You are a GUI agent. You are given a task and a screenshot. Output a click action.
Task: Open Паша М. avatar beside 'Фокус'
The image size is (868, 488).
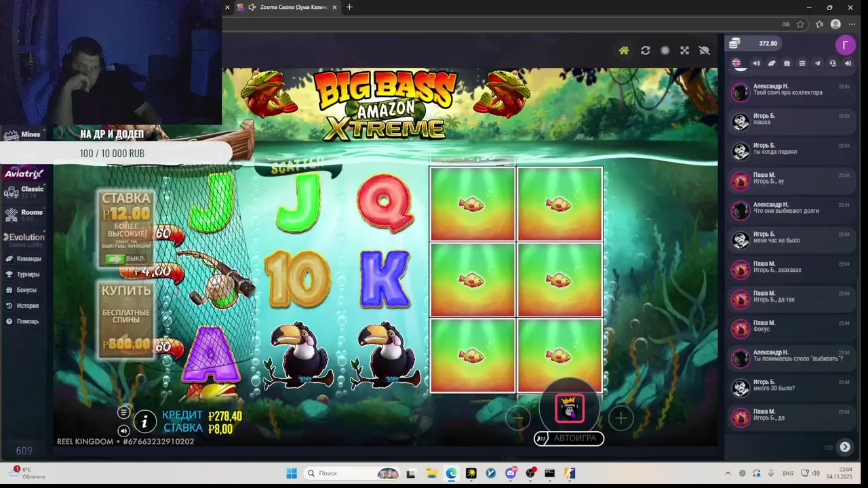[x=741, y=328]
